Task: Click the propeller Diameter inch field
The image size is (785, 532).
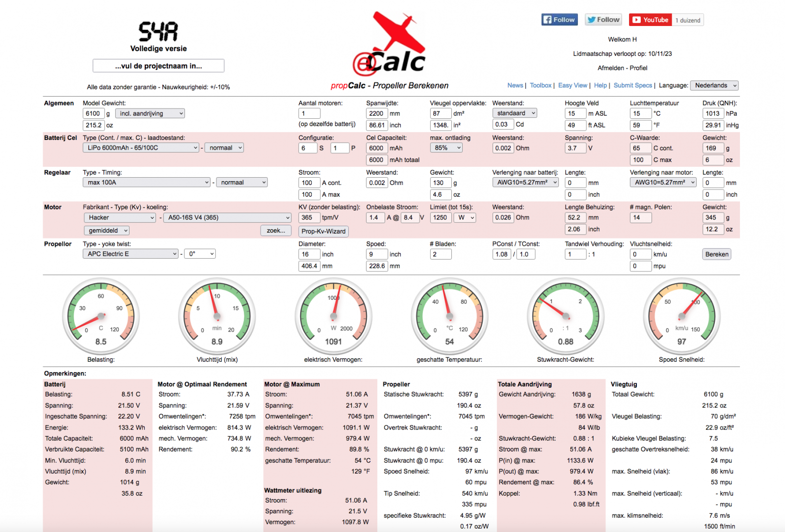Action: click(x=309, y=254)
